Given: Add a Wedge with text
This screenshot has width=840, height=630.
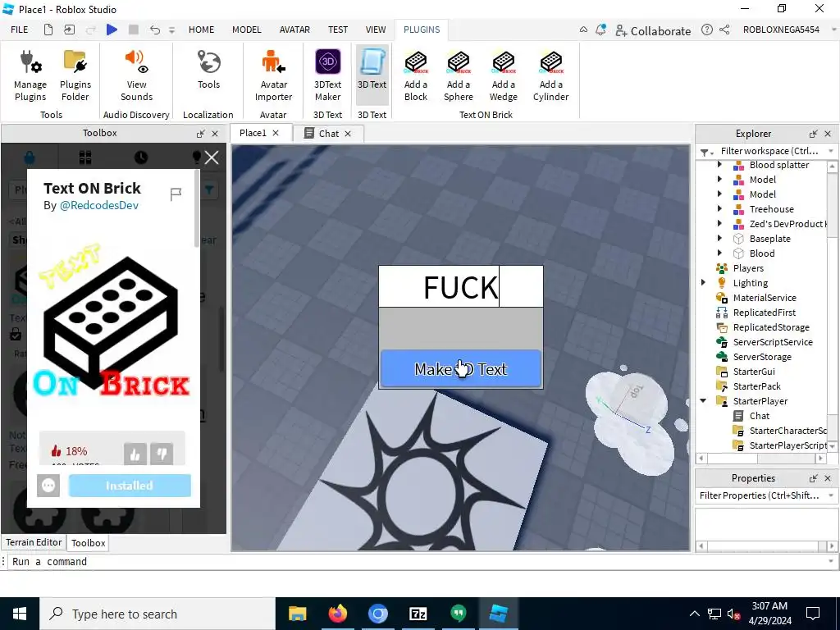Looking at the screenshot, I should (x=503, y=76).
